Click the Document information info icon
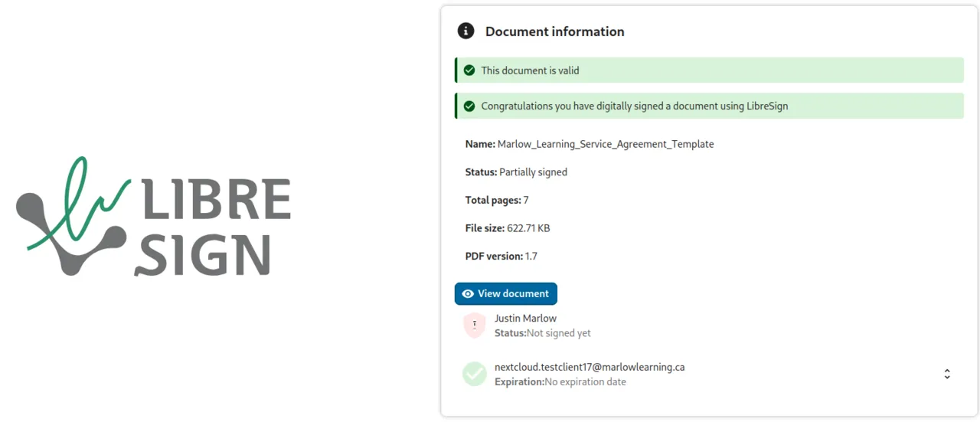The height and width of the screenshot is (422, 980). 465,31
